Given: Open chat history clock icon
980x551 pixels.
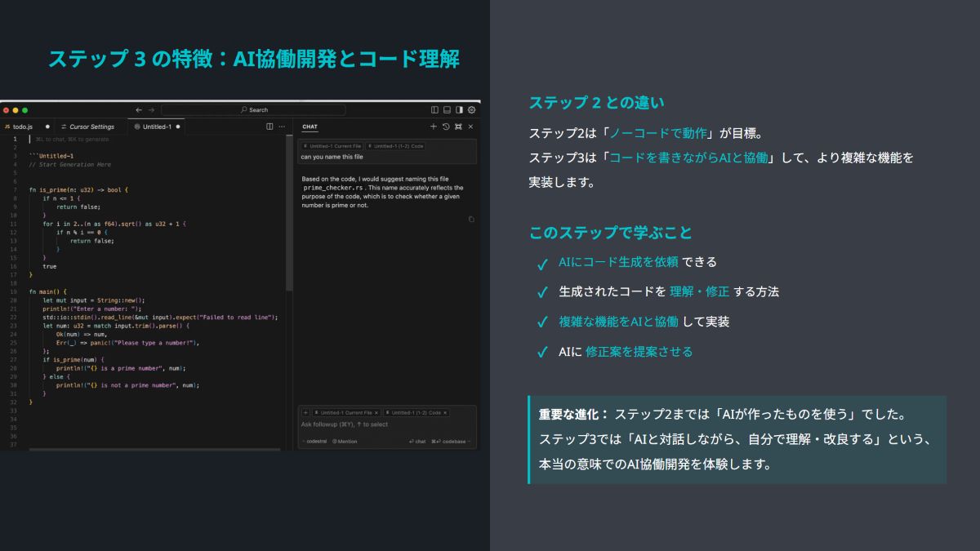Looking at the screenshot, I should (x=446, y=127).
